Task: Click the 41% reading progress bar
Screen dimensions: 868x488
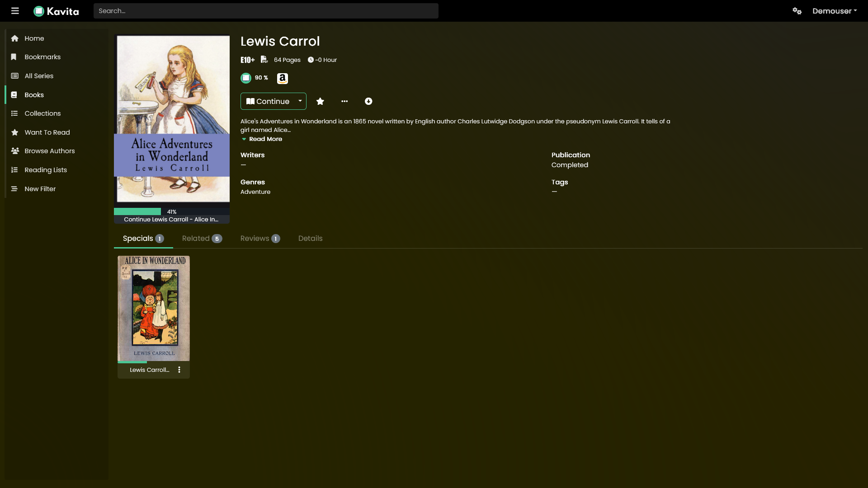Action: click(172, 211)
